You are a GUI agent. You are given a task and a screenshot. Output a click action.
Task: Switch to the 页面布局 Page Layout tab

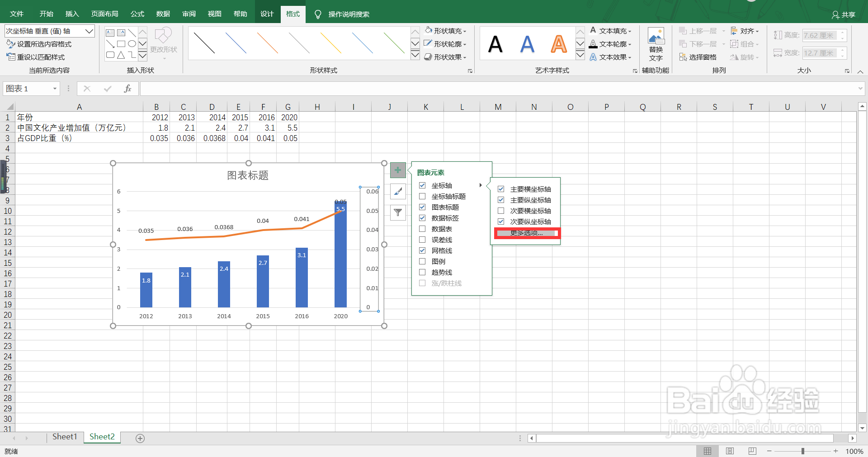click(x=104, y=14)
